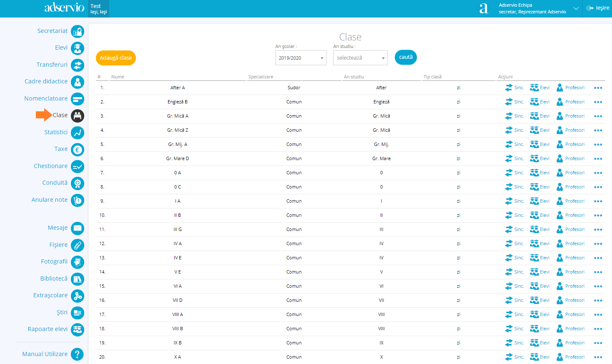
Task: Click the Adaugă clase button
Action: 116,58
